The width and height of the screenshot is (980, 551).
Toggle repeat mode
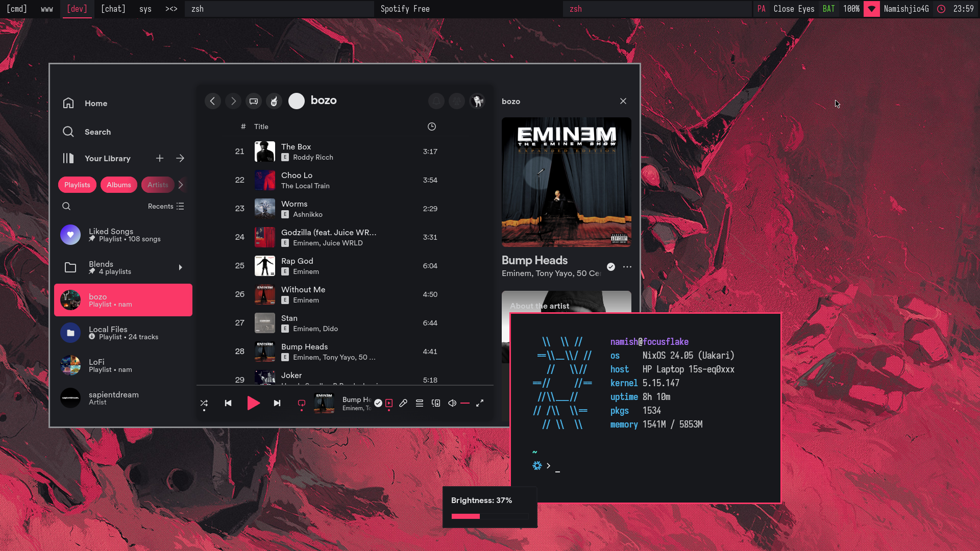coord(302,403)
